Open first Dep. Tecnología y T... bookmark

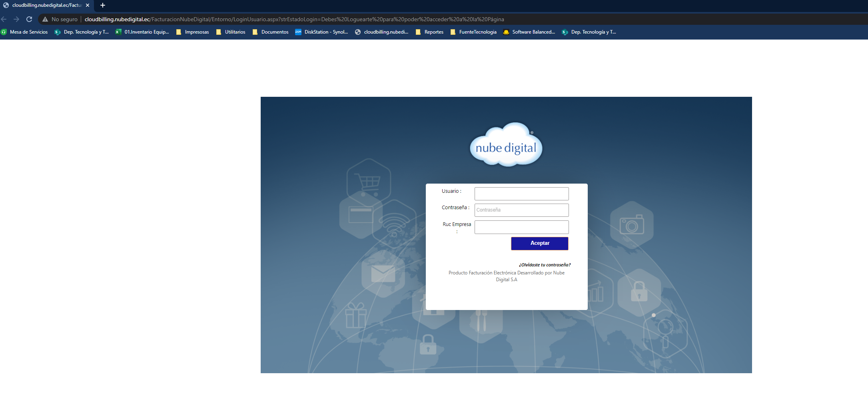coord(82,32)
